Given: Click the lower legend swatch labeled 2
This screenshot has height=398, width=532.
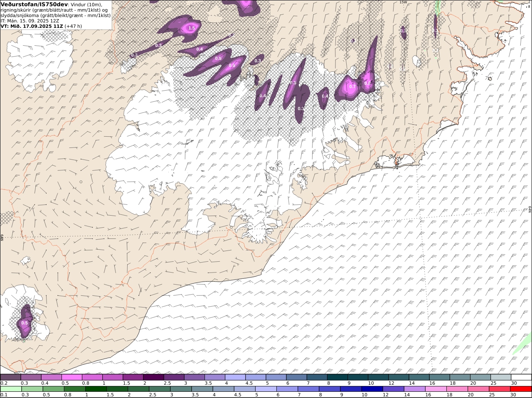Looking at the screenshot, I should point(138,389).
